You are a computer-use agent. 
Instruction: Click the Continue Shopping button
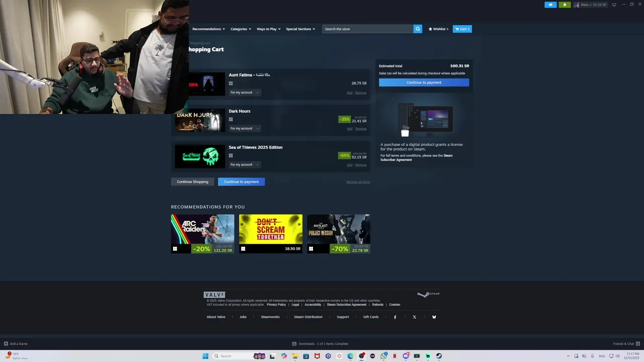[193, 182]
